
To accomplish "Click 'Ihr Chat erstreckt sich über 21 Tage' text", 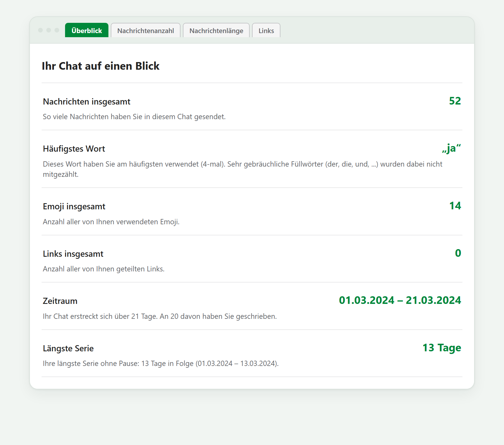I will point(160,316).
